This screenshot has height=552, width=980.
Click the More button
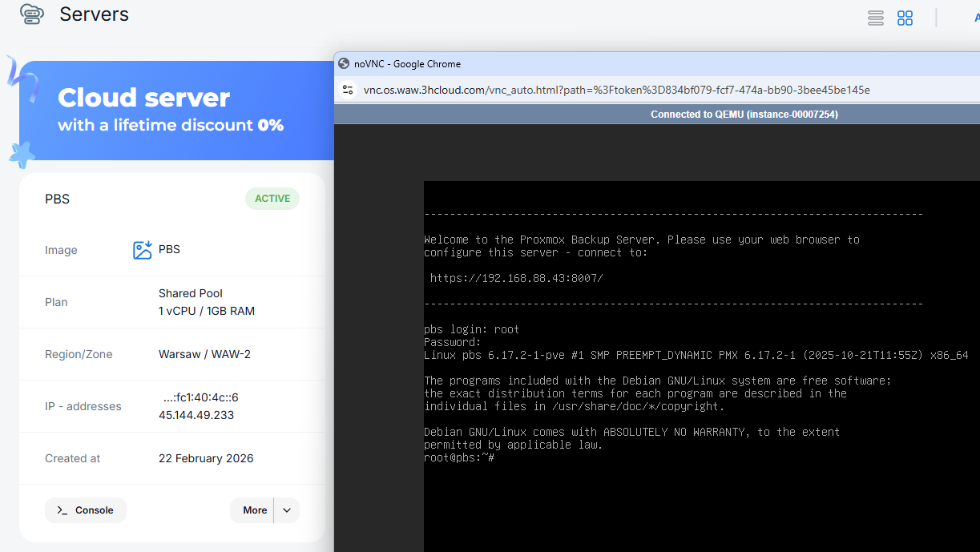[254, 510]
